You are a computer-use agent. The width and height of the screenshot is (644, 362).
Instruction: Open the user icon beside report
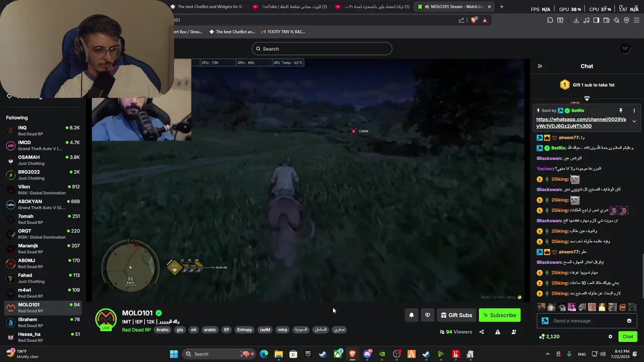pos(514,332)
